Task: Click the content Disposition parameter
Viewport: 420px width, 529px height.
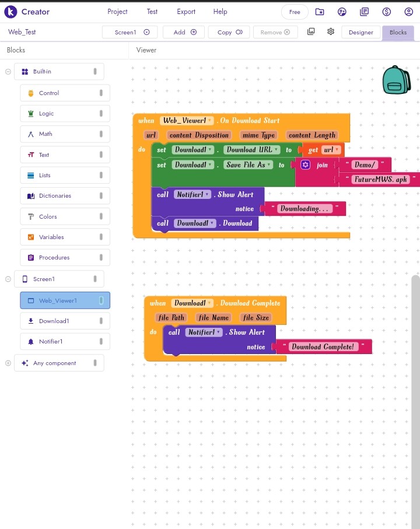Action: [199, 135]
